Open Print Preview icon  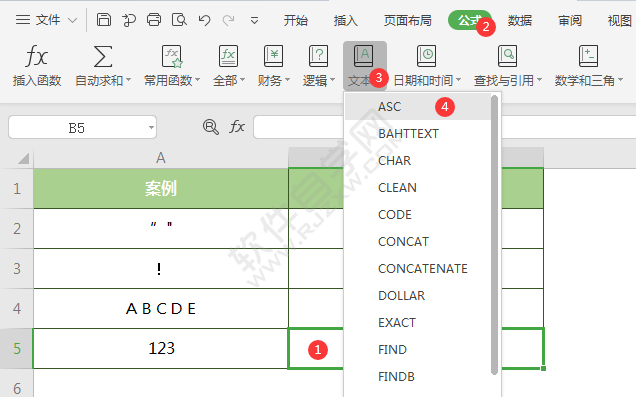[x=179, y=19]
